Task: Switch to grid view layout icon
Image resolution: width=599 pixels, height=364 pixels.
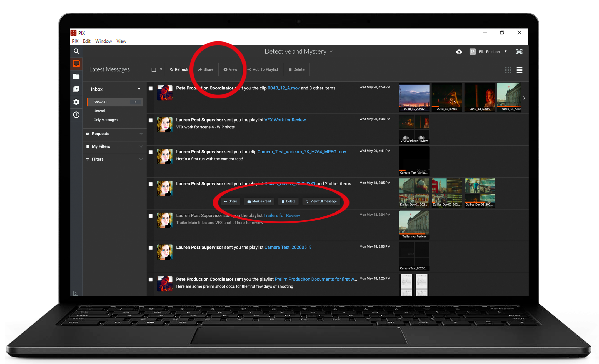Action: click(x=508, y=70)
